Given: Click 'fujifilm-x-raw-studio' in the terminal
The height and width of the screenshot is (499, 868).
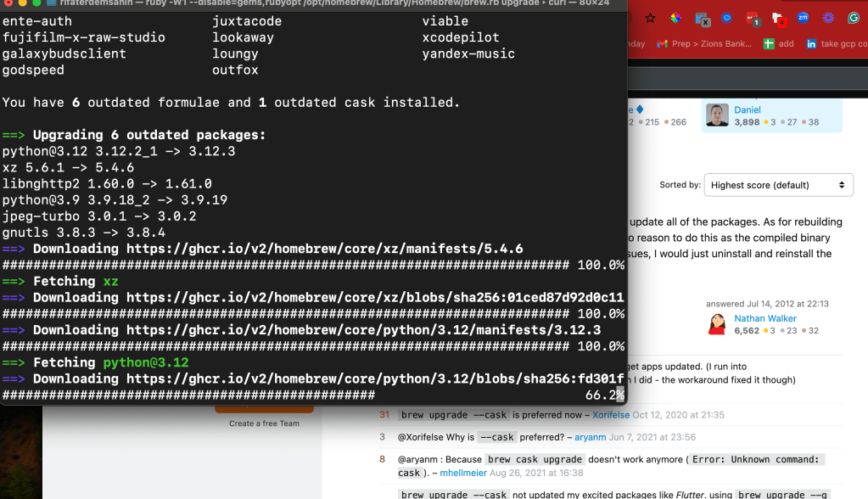Looking at the screenshot, I should 84,37.
